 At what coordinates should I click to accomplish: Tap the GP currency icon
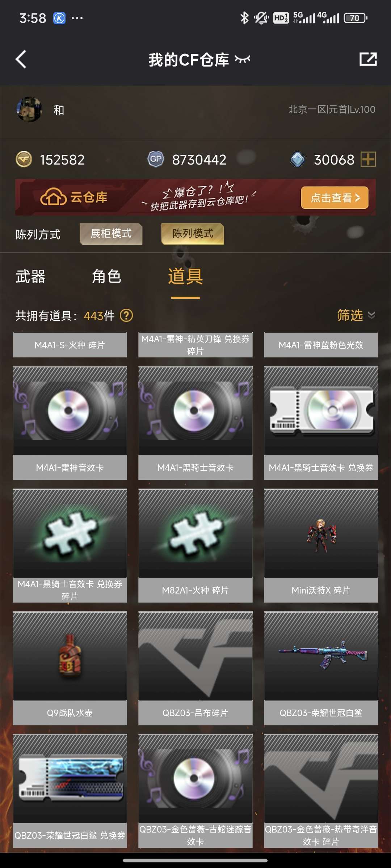156,159
